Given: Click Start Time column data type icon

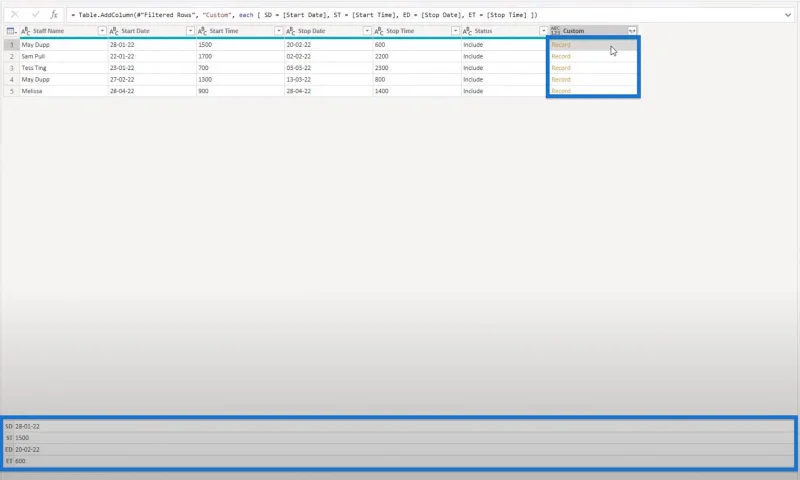Looking at the screenshot, I should 202,31.
